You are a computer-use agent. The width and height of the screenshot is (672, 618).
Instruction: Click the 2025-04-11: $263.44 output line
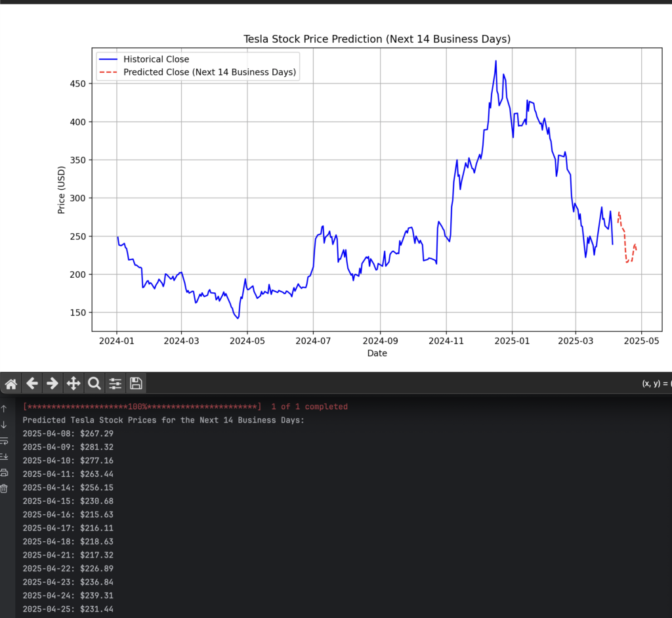click(68, 474)
